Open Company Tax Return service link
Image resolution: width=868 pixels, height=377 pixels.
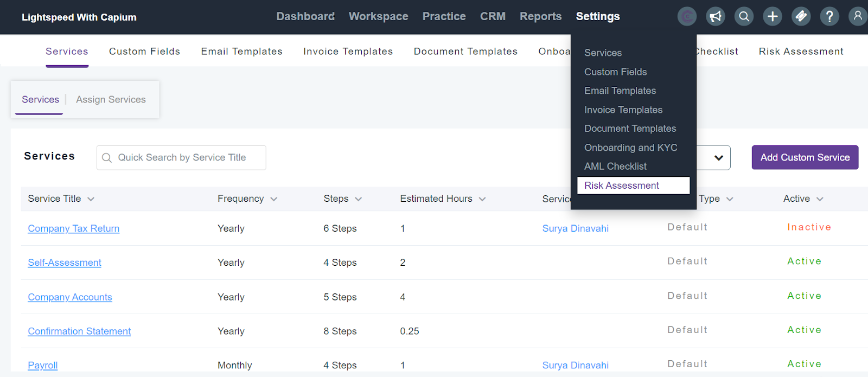(74, 229)
